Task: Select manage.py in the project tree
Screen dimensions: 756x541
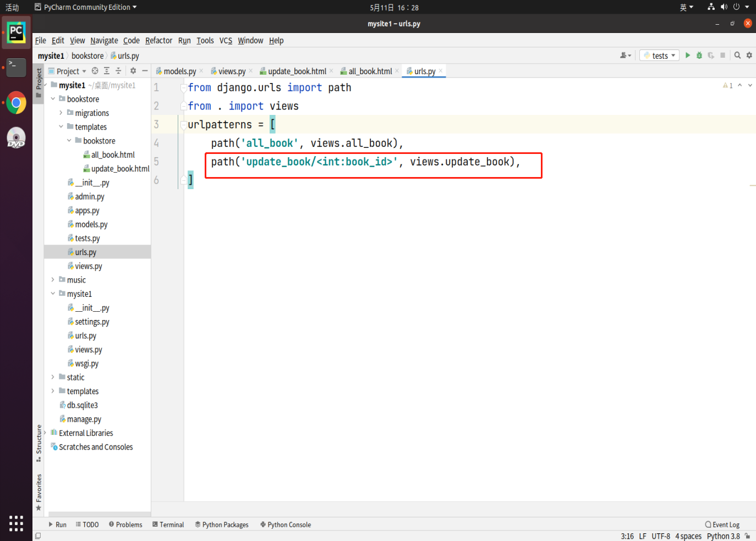Action: pyautogui.click(x=84, y=419)
